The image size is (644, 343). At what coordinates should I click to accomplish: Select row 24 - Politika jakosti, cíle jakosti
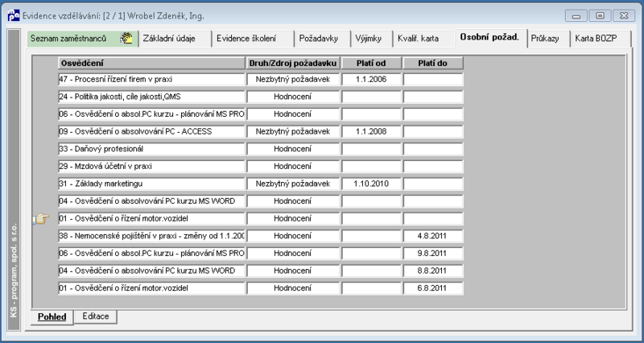pos(151,97)
